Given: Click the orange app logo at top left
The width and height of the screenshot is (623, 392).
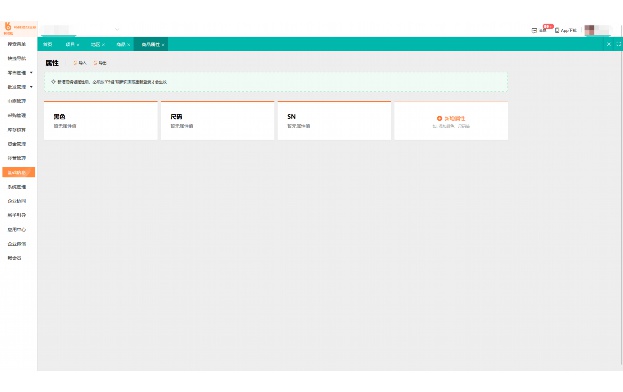Looking at the screenshot, I should point(8,27).
